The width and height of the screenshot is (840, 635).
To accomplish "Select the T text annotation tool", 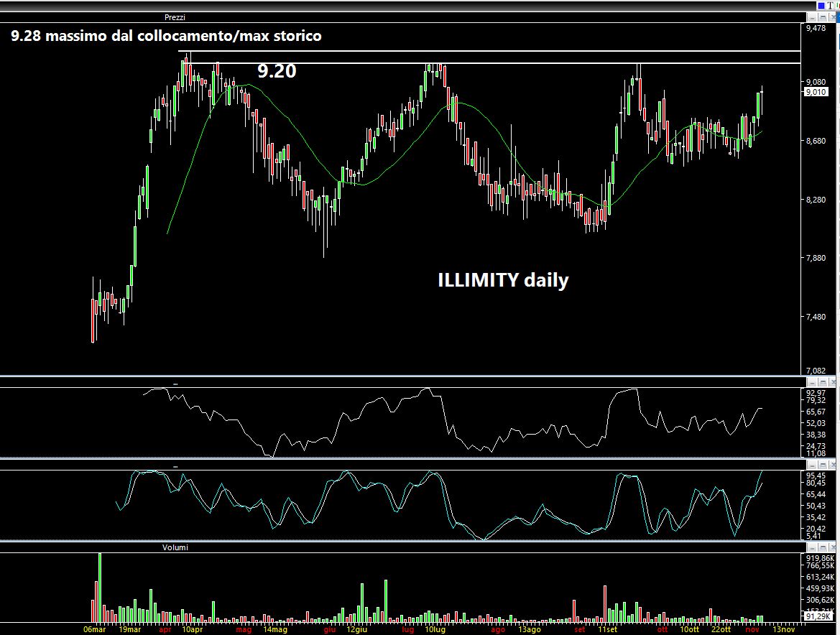I will point(831,5).
